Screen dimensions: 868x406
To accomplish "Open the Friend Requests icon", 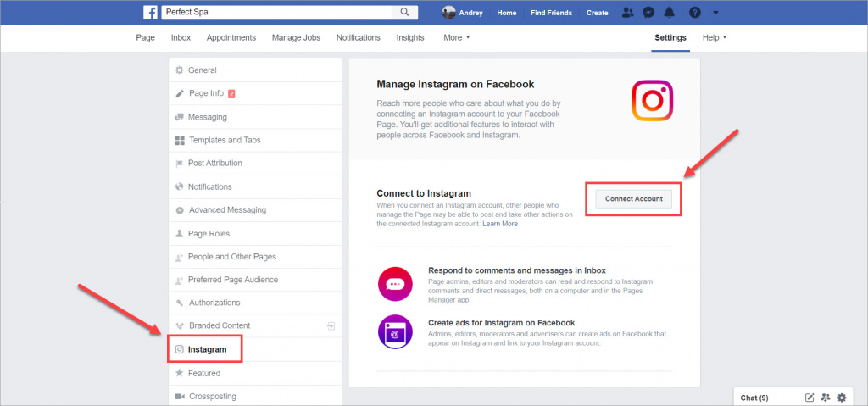I will pos(627,13).
